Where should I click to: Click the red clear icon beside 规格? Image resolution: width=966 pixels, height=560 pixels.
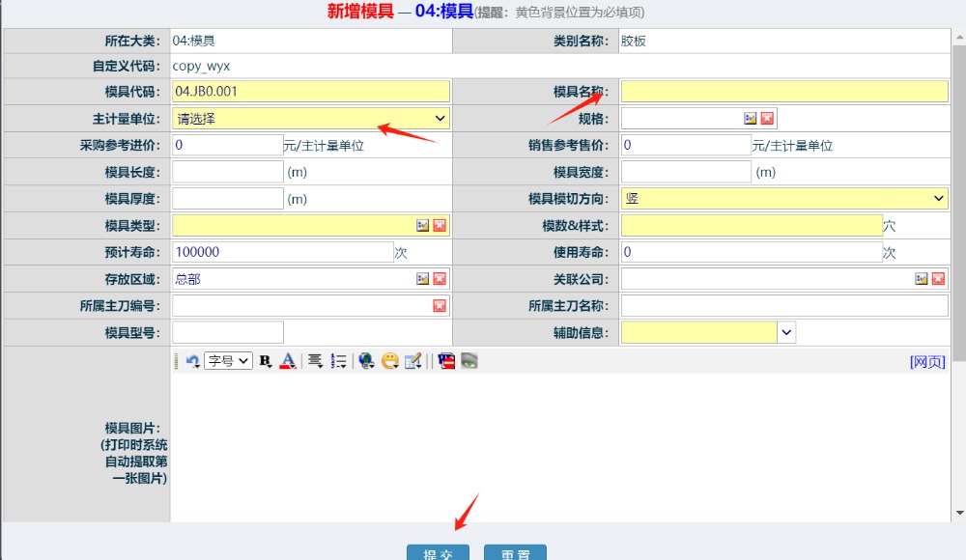[x=767, y=119]
